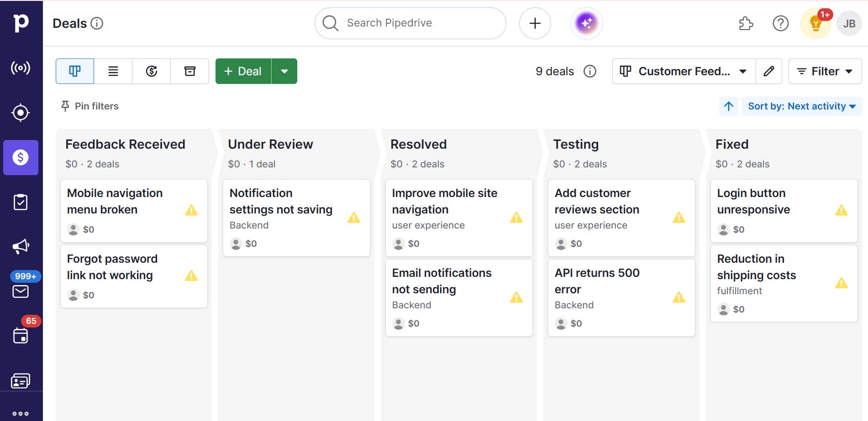Open the forecast view icon
The height and width of the screenshot is (421, 868).
pyautogui.click(x=151, y=71)
